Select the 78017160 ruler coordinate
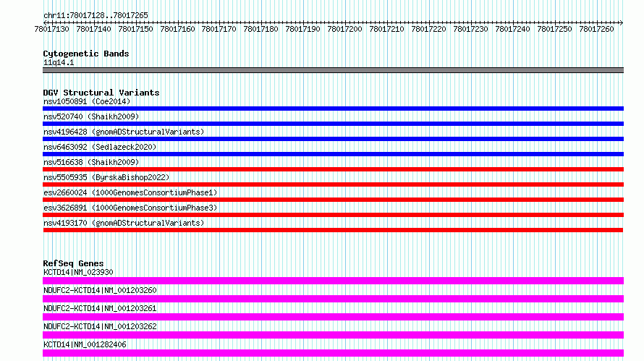 point(177,29)
